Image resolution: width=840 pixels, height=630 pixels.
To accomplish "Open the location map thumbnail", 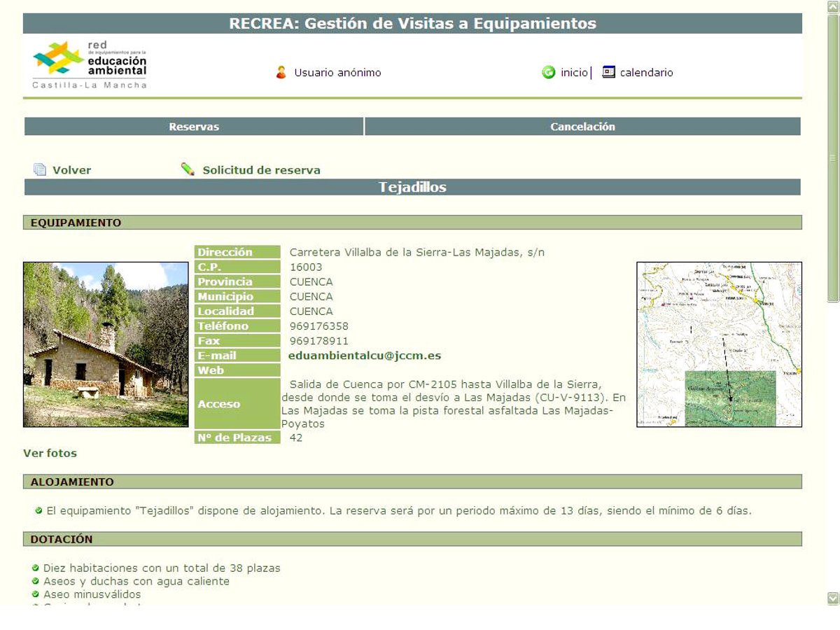I will pos(719,344).
